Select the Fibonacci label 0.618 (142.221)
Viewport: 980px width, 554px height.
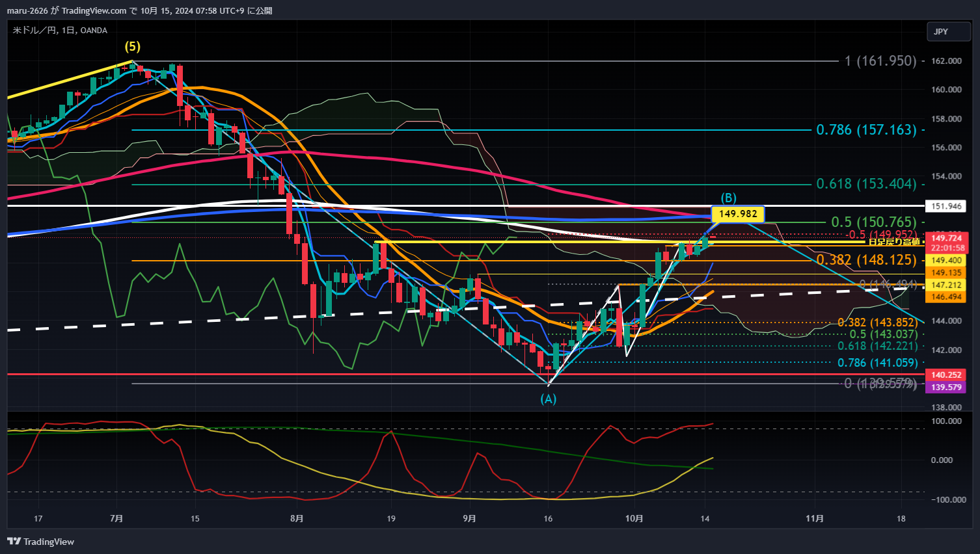[x=877, y=346]
